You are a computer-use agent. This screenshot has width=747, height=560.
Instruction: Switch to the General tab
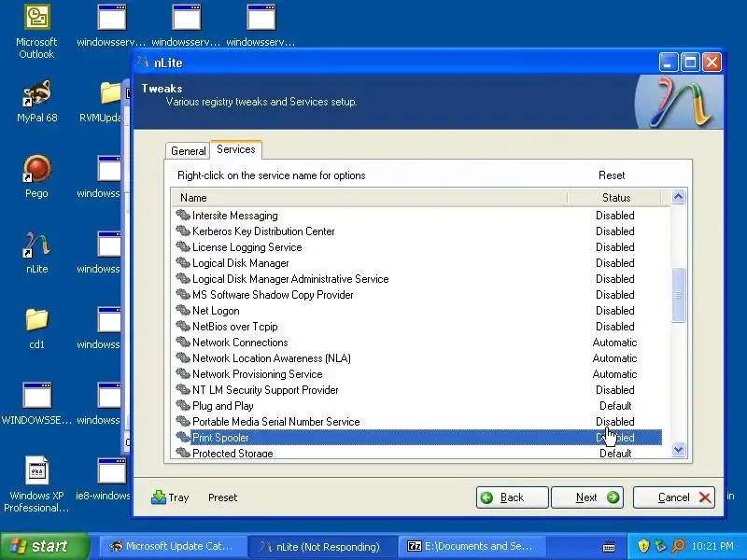pos(189,150)
